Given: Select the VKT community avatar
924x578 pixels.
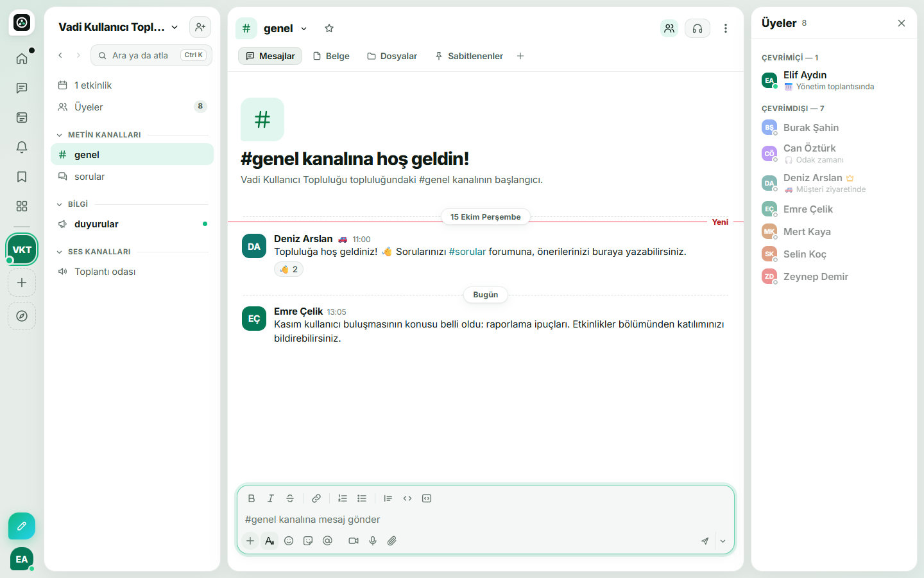Looking at the screenshot, I should 22,250.
